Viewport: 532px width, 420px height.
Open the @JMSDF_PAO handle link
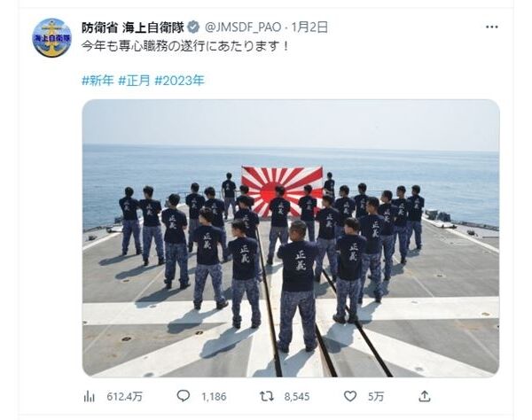click(243, 27)
